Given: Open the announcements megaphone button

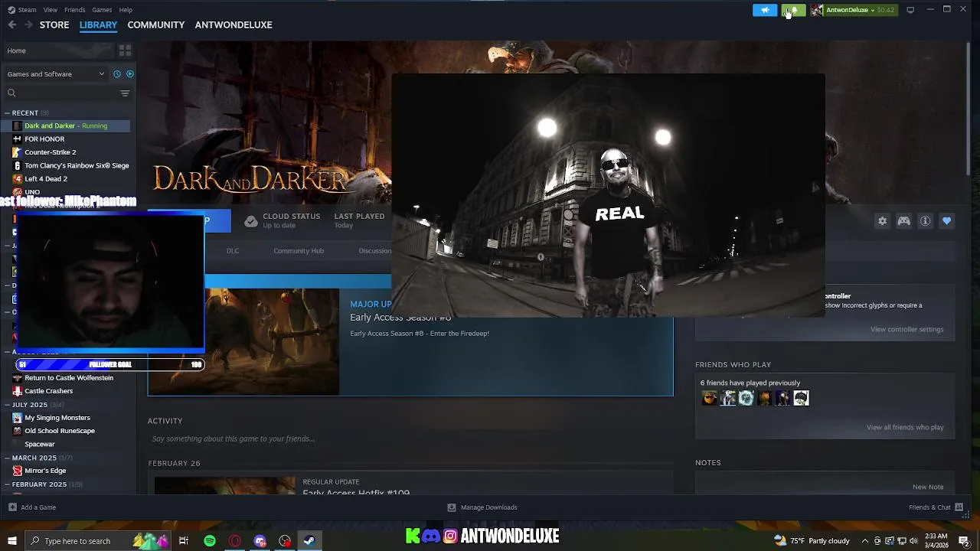Looking at the screenshot, I should (765, 10).
